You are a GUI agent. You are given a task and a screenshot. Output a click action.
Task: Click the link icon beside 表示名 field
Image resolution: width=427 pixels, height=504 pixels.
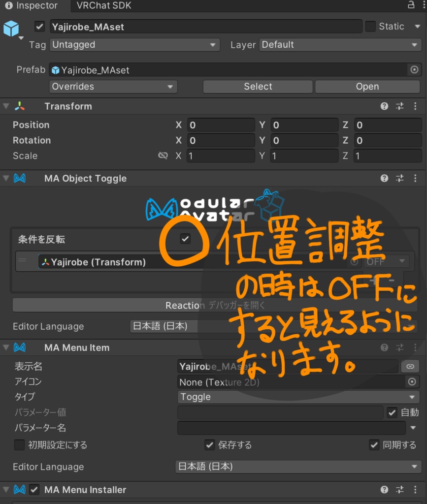pos(411,366)
